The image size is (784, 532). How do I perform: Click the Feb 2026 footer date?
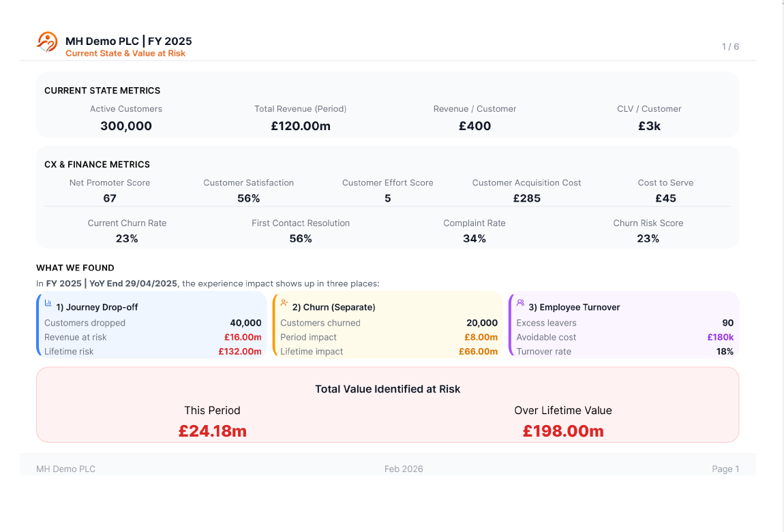pos(404,469)
